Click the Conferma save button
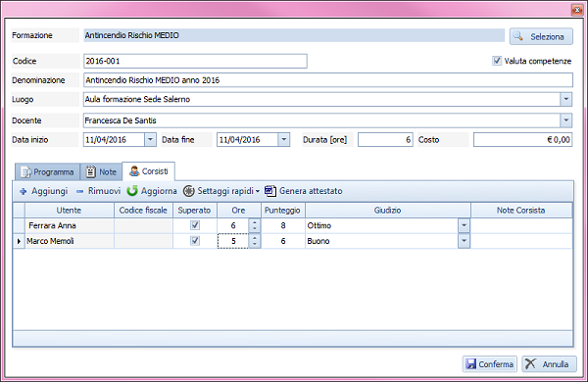The width and height of the screenshot is (588, 382). point(490,363)
